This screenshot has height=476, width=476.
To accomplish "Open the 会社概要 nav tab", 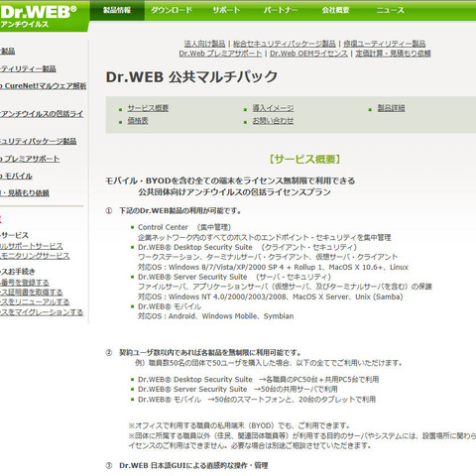I will point(335,10).
